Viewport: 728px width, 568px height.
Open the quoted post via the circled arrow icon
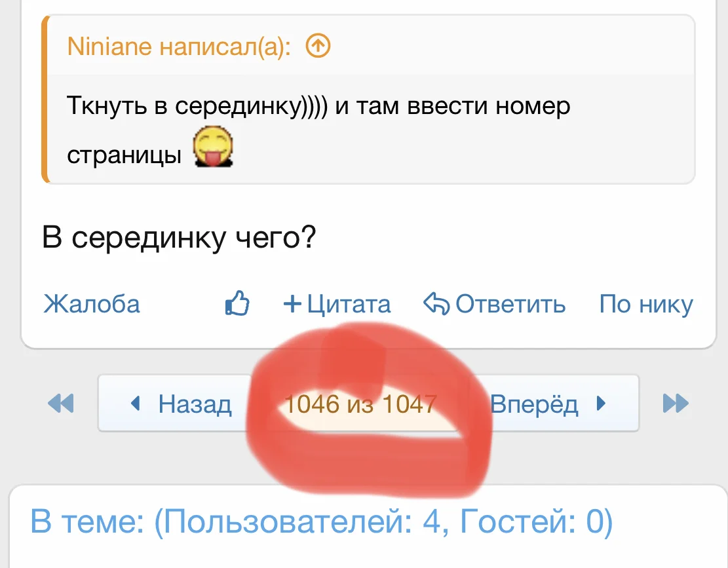318,46
